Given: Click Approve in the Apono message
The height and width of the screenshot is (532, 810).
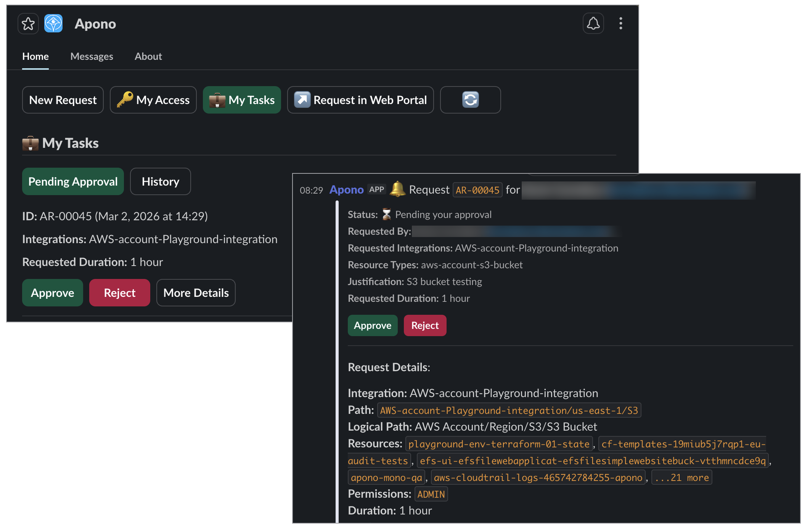Looking at the screenshot, I should coord(372,325).
